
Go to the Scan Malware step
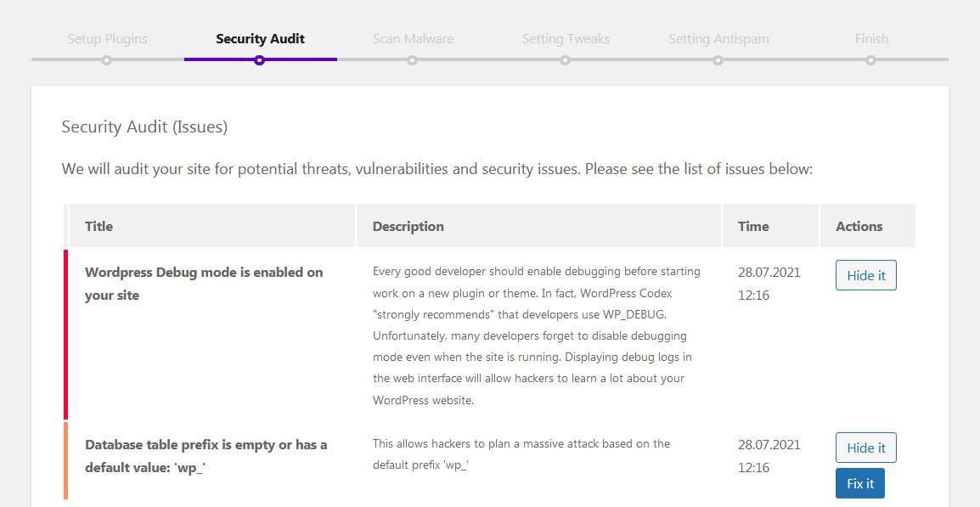pos(413,39)
